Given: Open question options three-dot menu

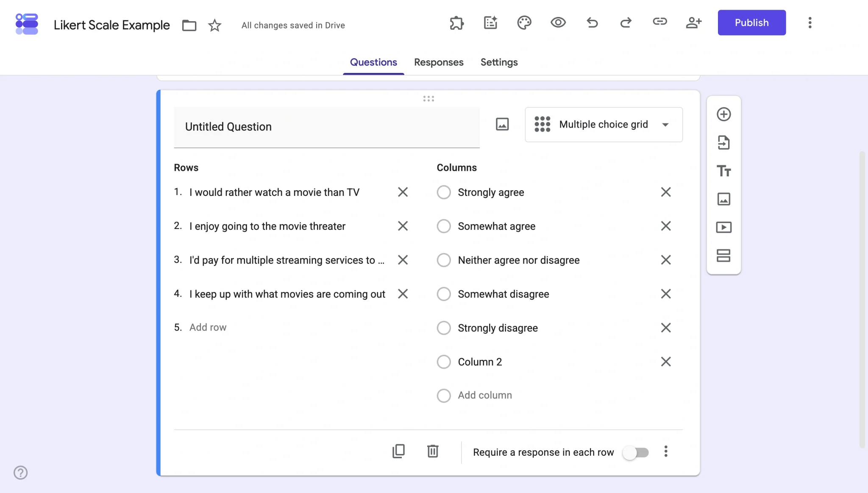Looking at the screenshot, I should [x=666, y=451].
